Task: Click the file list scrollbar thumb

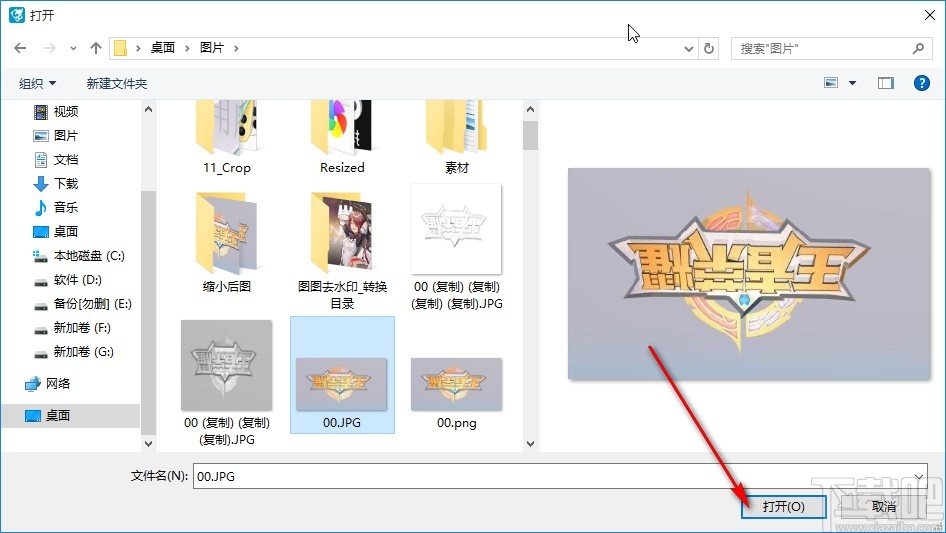Action: click(530, 135)
